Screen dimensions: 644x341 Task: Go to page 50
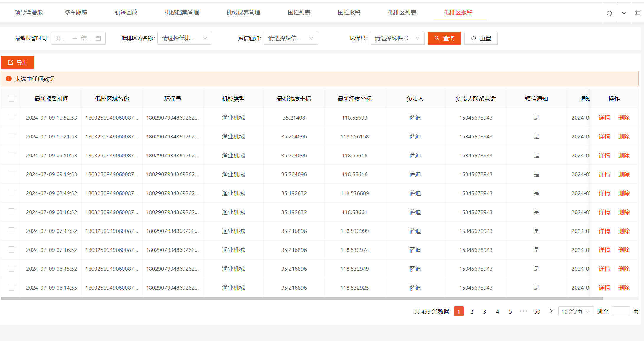pos(537,311)
